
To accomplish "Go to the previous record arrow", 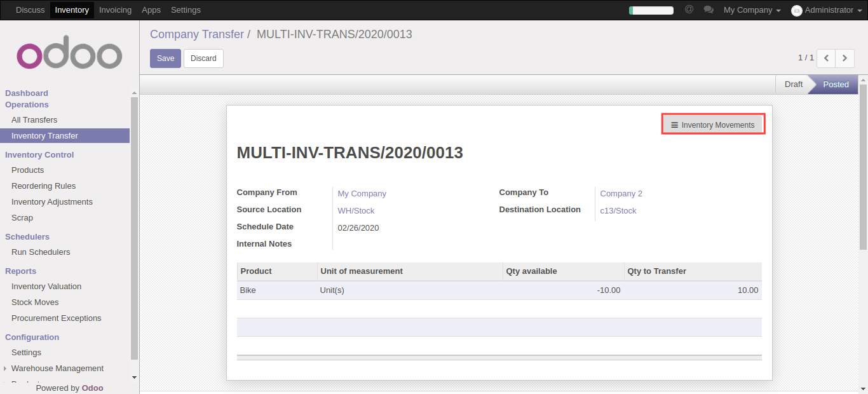I will (826, 58).
